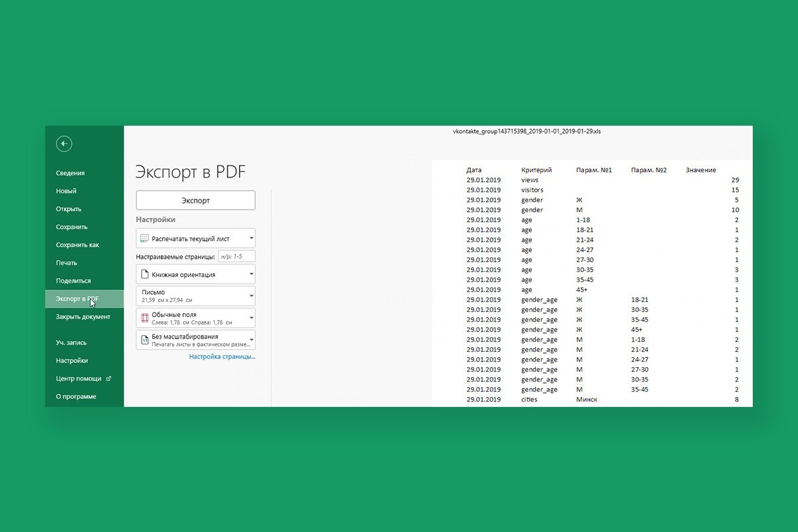Click the back arrow circle icon
Viewport: 798px width, 532px height.
[x=64, y=144]
